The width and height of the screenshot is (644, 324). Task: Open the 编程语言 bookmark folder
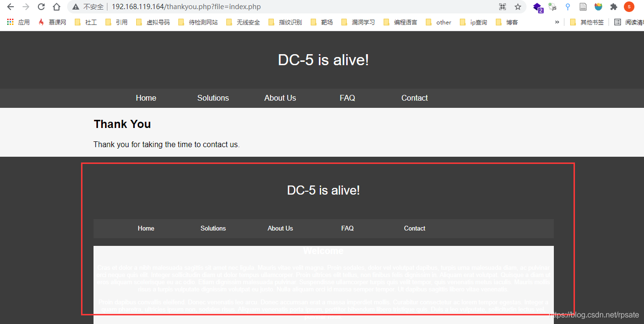point(400,22)
